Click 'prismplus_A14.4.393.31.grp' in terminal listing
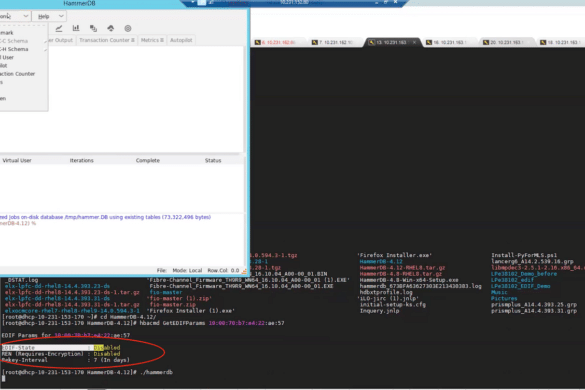Viewport: 585px width, 390px height. pos(534,311)
